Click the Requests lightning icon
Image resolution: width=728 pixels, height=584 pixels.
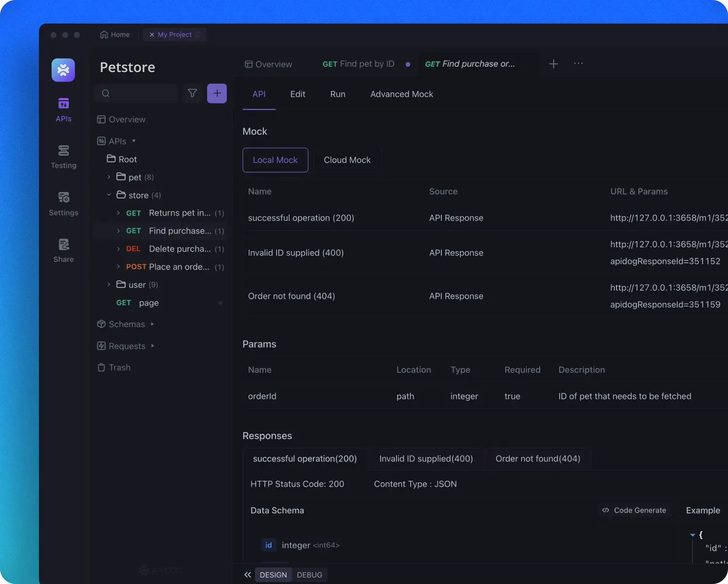[x=101, y=346]
